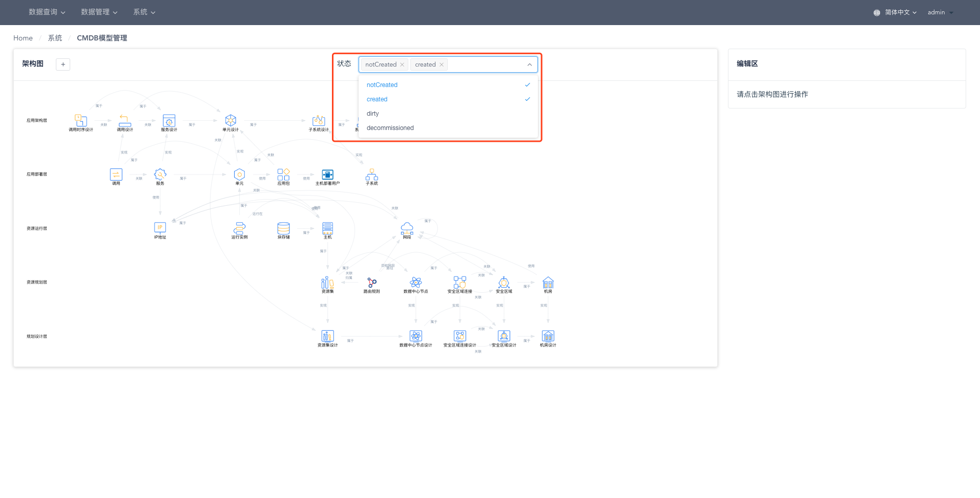Click the 系统 breadcrumb link

point(55,38)
